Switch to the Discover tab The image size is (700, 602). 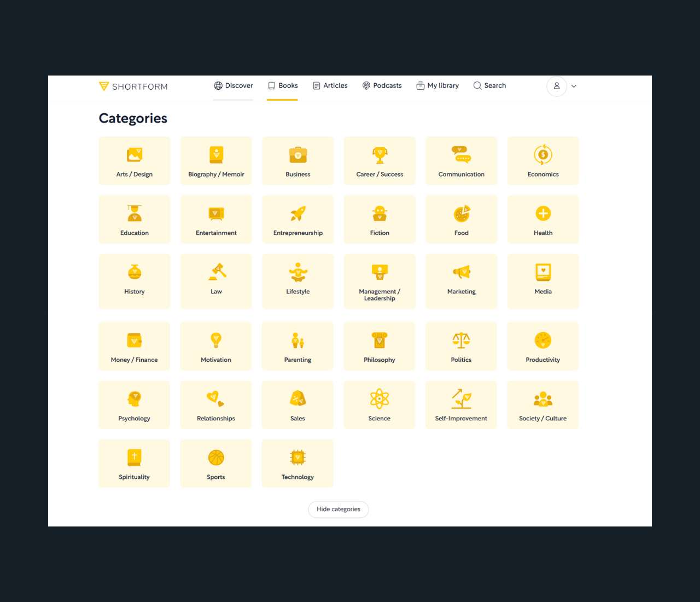click(x=234, y=86)
